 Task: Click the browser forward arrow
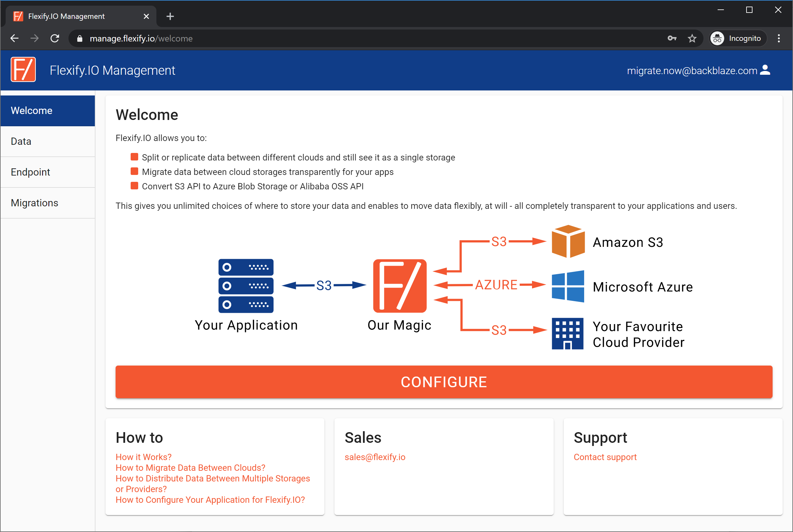[x=34, y=38]
